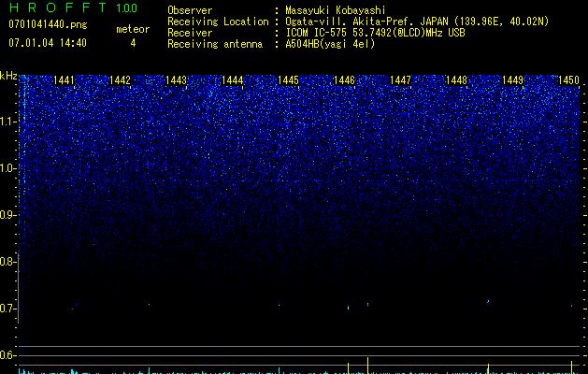The width and height of the screenshot is (588, 374).
Task: Click the red meteor echo near 1450
Action: pos(571,306)
